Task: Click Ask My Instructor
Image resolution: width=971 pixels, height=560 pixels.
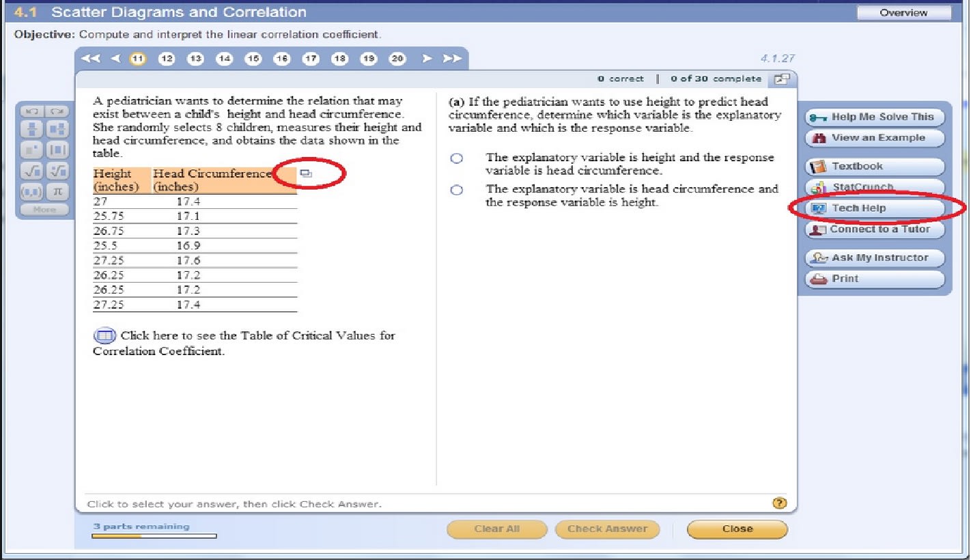Action: (x=875, y=258)
